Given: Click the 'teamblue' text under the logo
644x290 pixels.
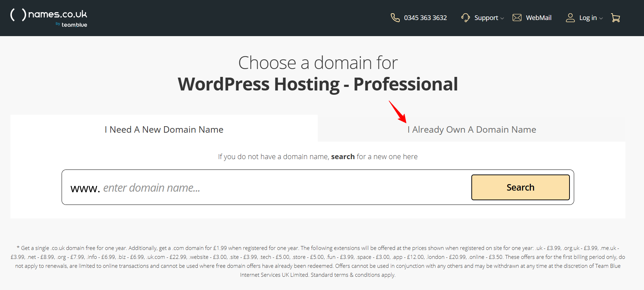Looking at the screenshot, I should tap(74, 25).
